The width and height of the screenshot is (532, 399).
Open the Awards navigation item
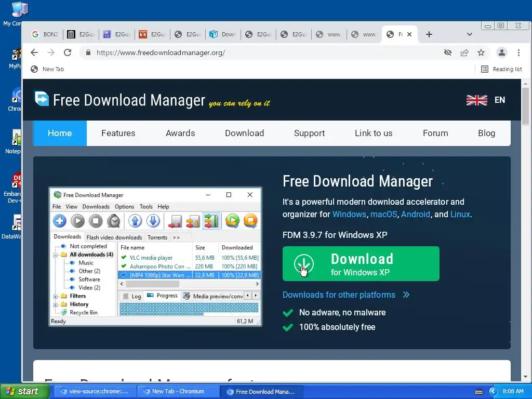tap(180, 133)
